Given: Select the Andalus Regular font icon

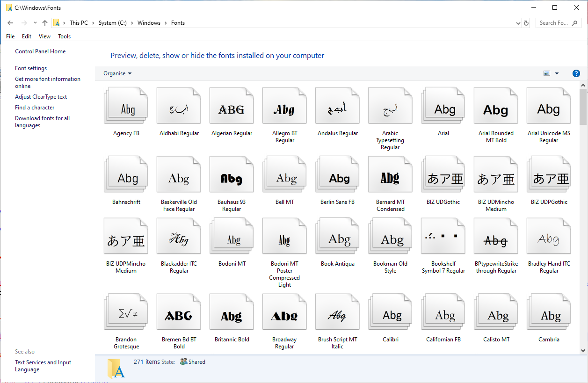Looking at the screenshot, I should (x=337, y=106).
